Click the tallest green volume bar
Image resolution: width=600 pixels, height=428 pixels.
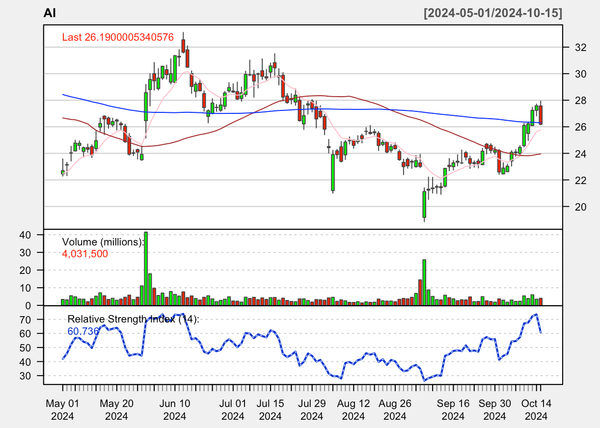click(146, 268)
